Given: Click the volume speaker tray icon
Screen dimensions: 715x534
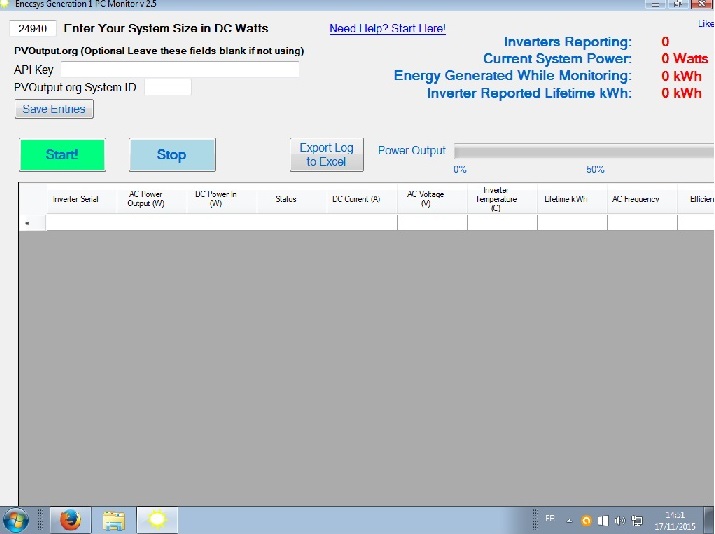Looking at the screenshot, I should tap(619, 520).
